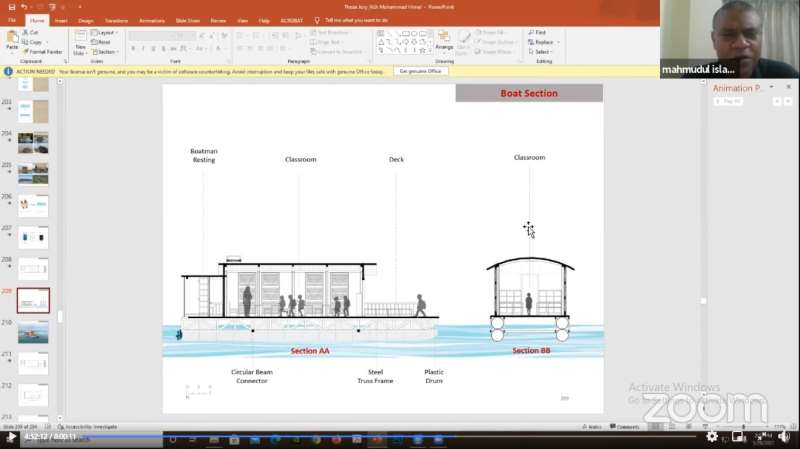The image size is (800, 449).
Task: Select slide 210 thumbnail in slide panel
Action: tap(33, 331)
